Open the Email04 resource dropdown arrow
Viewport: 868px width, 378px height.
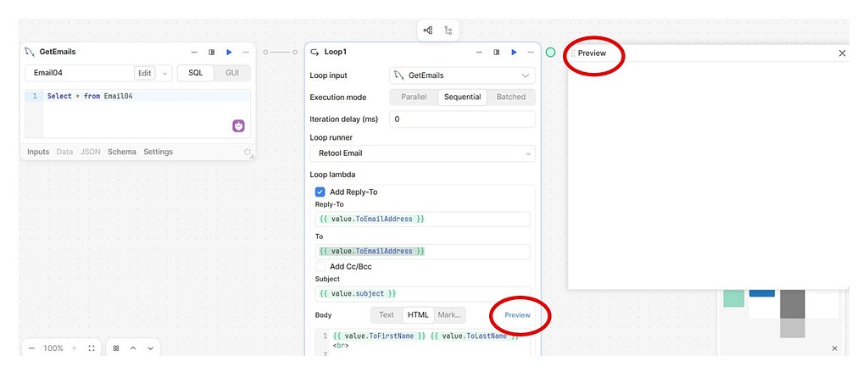point(164,73)
